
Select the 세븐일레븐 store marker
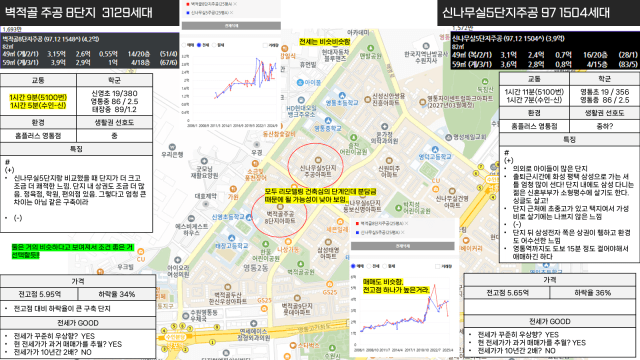340,222
